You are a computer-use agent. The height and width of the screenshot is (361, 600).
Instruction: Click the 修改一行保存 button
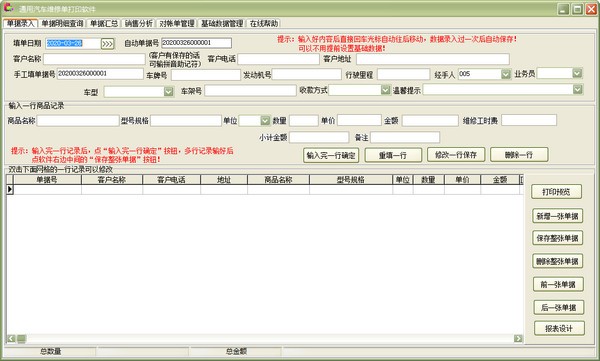[x=456, y=155]
